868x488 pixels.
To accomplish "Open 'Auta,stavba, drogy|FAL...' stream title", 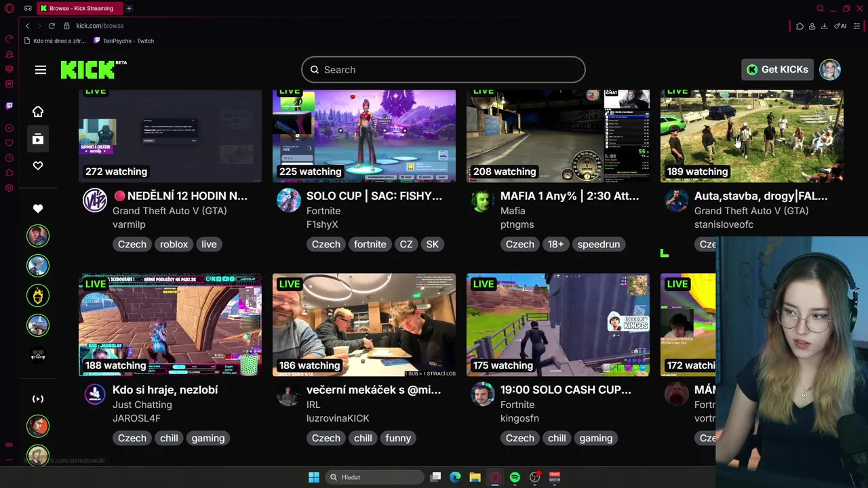I will click(x=761, y=196).
